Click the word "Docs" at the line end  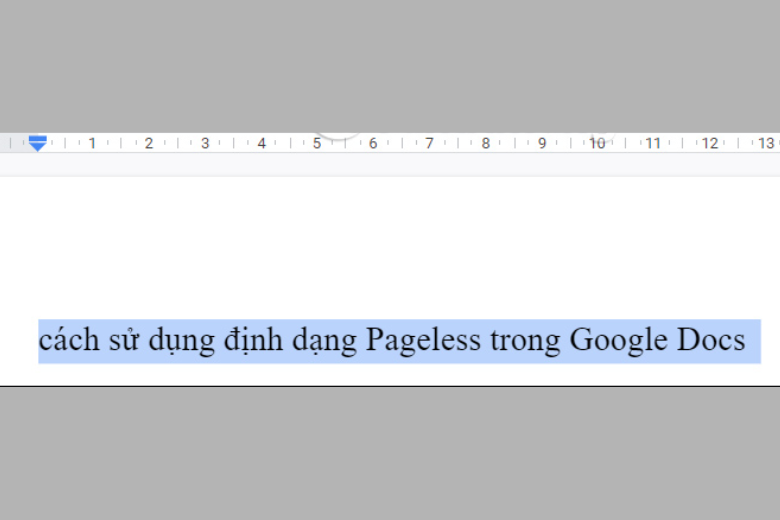pyautogui.click(x=711, y=340)
